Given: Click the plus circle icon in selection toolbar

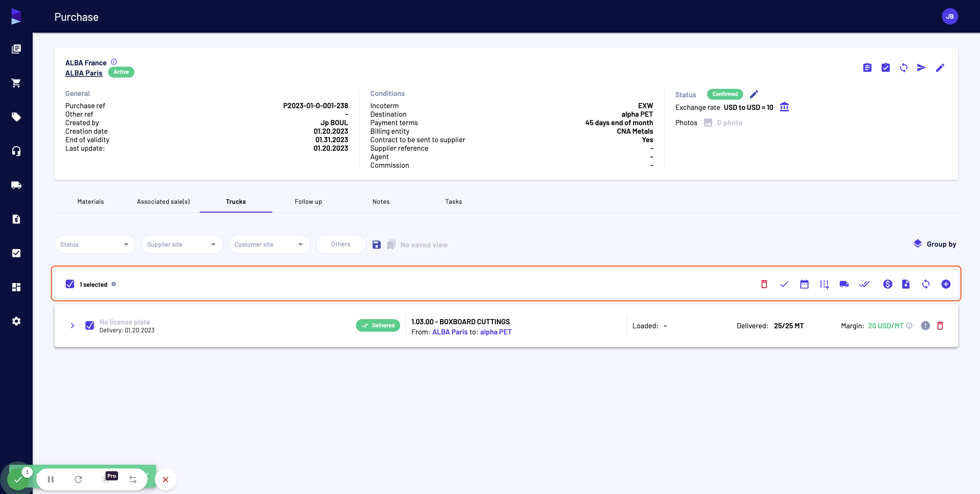Looking at the screenshot, I should [946, 284].
